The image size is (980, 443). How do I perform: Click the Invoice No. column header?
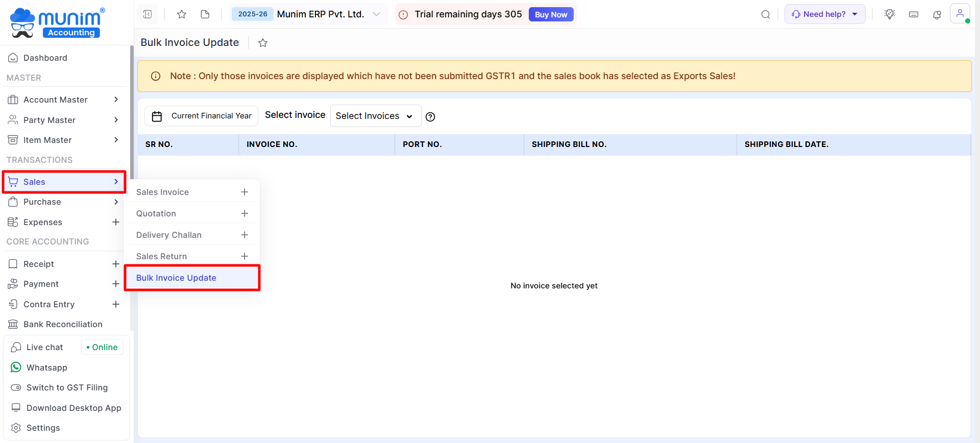(x=272, y=144)
